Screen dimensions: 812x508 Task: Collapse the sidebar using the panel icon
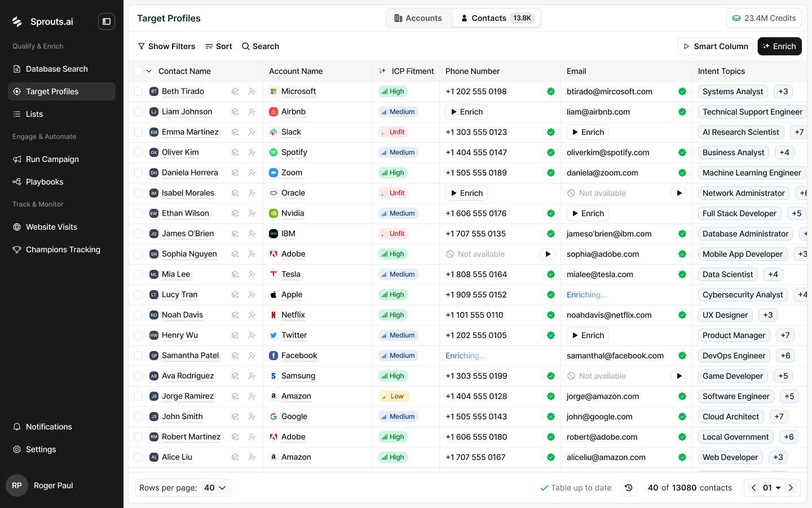106,21
